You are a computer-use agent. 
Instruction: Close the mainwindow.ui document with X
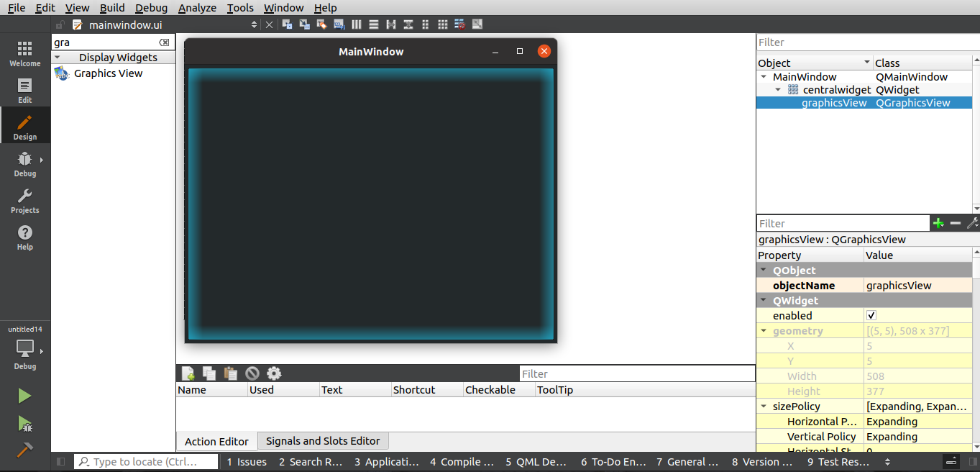pos(269,24)
